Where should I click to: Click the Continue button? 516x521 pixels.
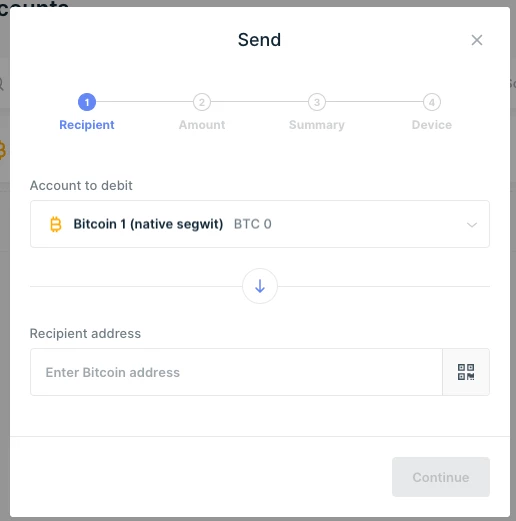pyautogui.click(x=441, y=477)
